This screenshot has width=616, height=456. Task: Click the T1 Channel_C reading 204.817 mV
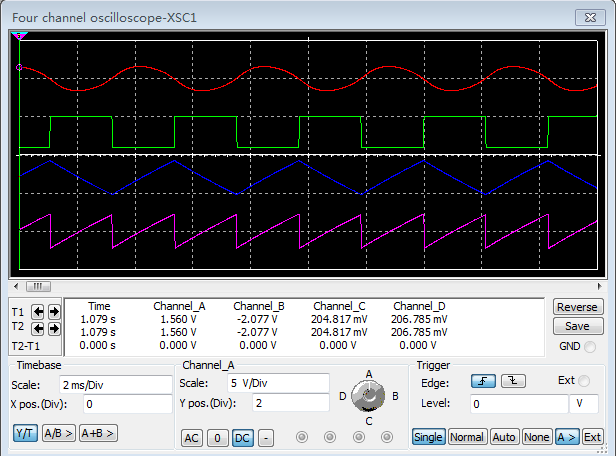tap(339, 319)
